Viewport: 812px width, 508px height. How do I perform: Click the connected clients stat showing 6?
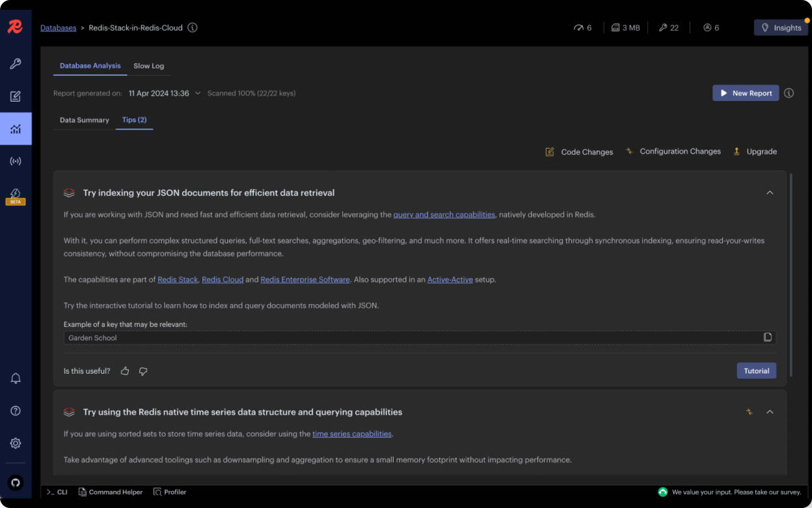click(x=711, y=28)
